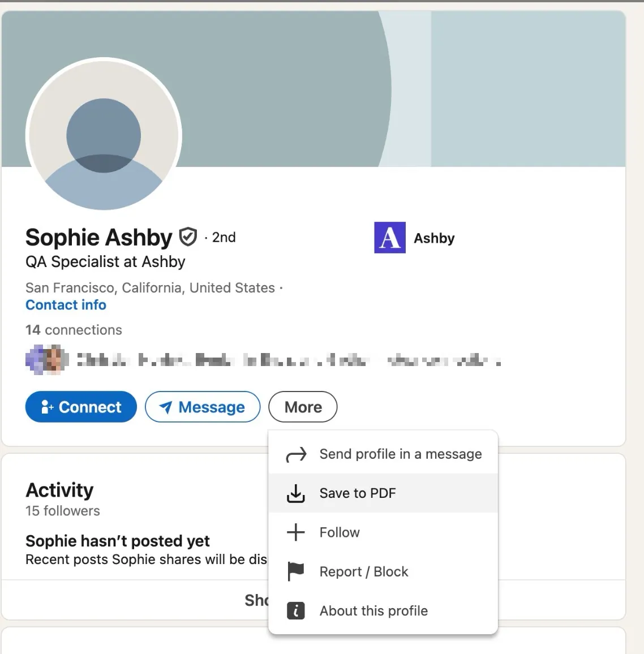The height and width of the screenshot is (654, 644).
Task: Click the Message button
Action: click(203, 407)
